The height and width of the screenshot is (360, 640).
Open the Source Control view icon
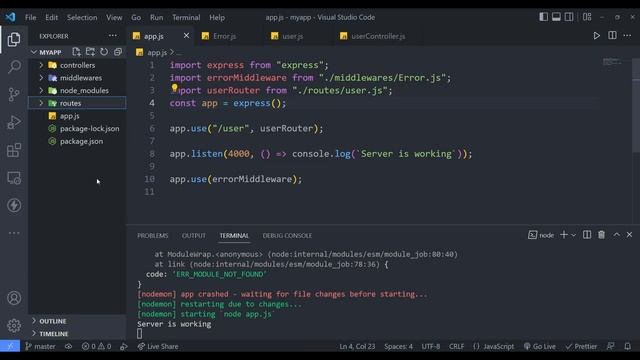coord(14,94)
